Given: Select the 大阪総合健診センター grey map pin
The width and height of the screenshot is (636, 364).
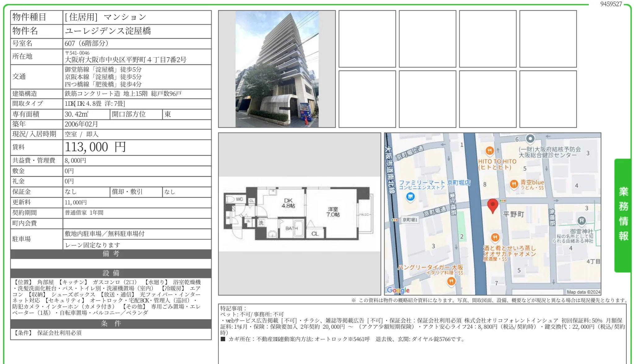Looking at the screenshot, I should [x=530, y=139].
